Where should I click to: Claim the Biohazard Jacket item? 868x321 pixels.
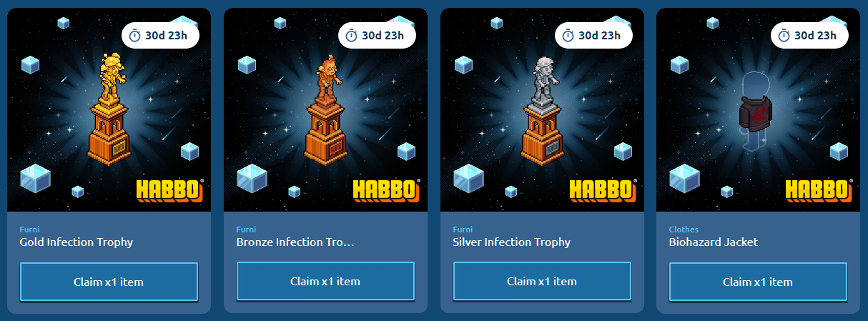coord(758,282)
